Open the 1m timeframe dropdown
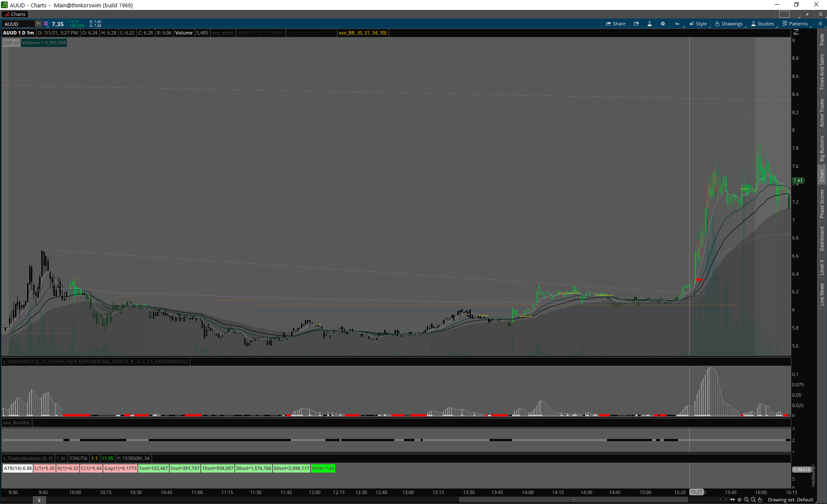The width and height of the screenshot is (827, 504). pos(678,24)
